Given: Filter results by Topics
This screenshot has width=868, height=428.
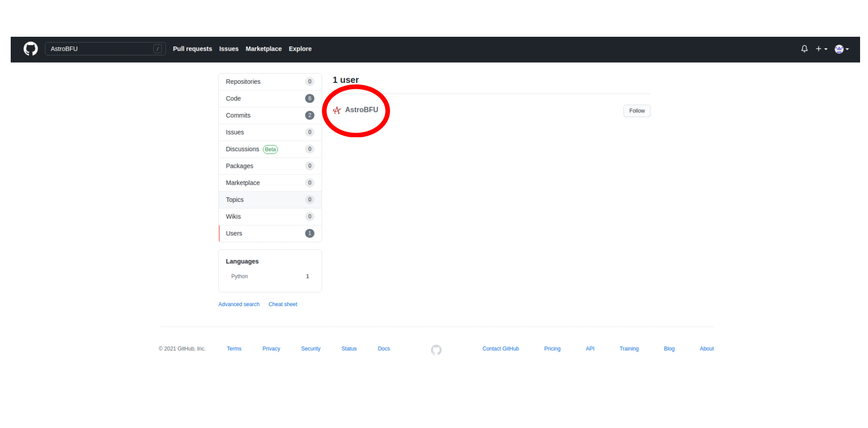Looking at the screenshot, I should pos(270,200).
